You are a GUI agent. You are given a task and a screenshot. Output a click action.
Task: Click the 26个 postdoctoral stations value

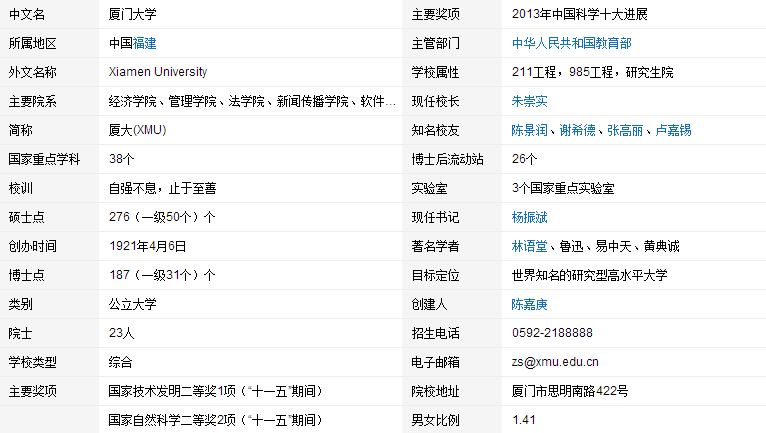point(525,159)
